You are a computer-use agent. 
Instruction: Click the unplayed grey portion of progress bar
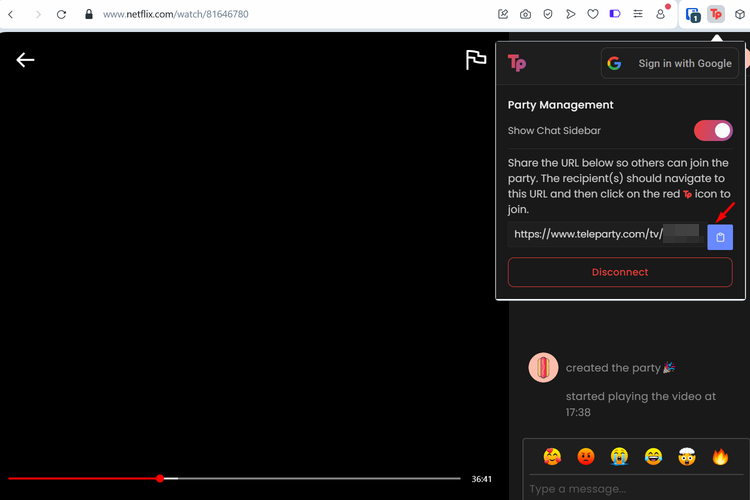click(x=319, y=478)
